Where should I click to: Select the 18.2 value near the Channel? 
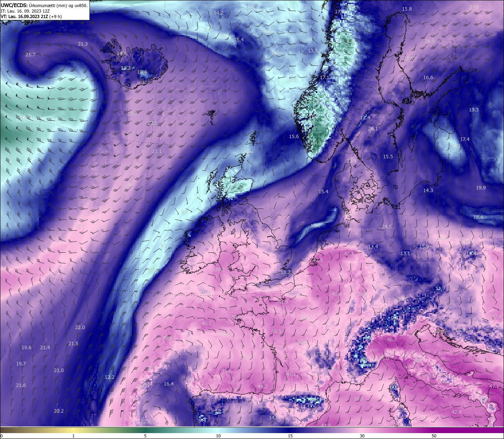(x=285, y=272)
